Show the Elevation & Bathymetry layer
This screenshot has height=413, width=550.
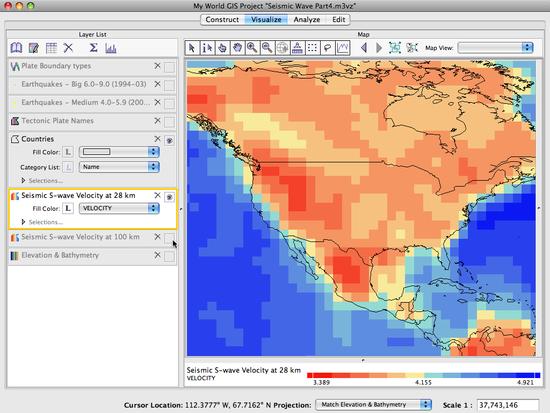[169, 257]
